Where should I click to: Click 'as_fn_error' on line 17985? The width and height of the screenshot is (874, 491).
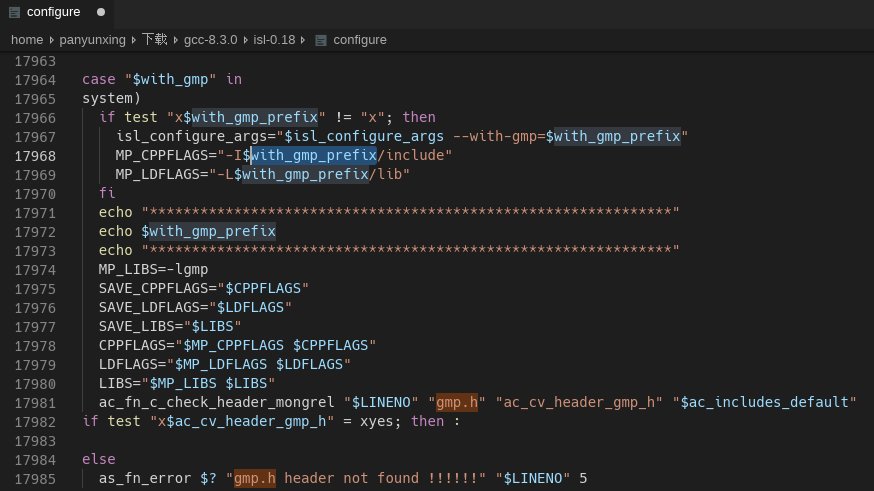point(145,478)
